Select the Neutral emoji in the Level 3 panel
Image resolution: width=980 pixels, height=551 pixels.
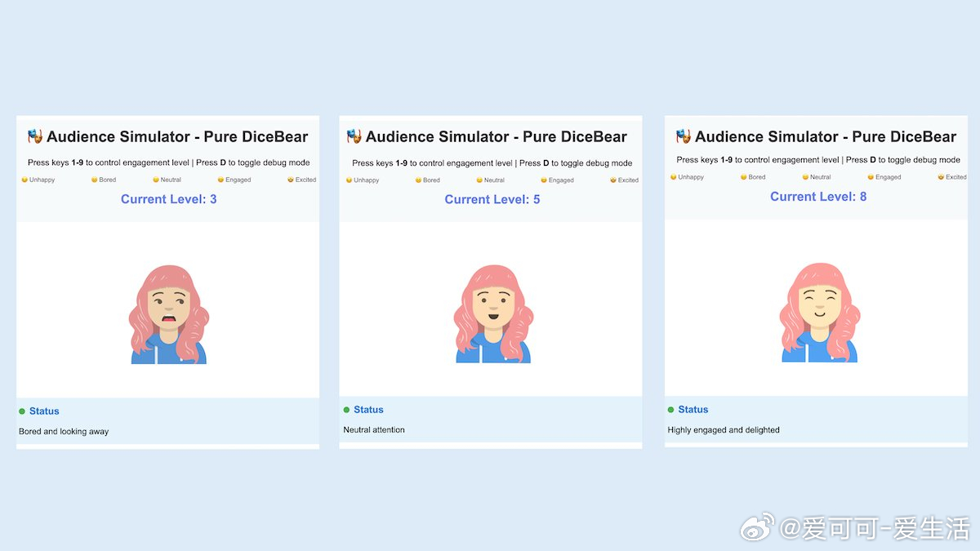(x=156, y=180)
